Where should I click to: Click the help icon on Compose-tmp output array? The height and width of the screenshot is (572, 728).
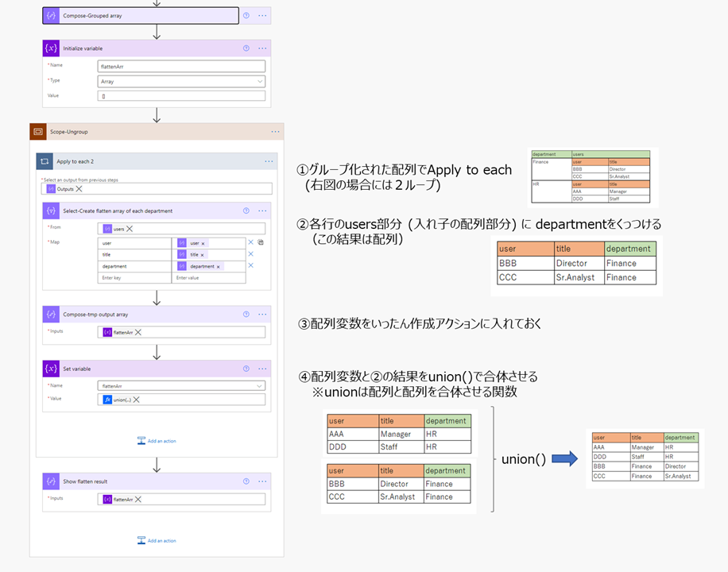pyautogui.click(x=246, y=314)
